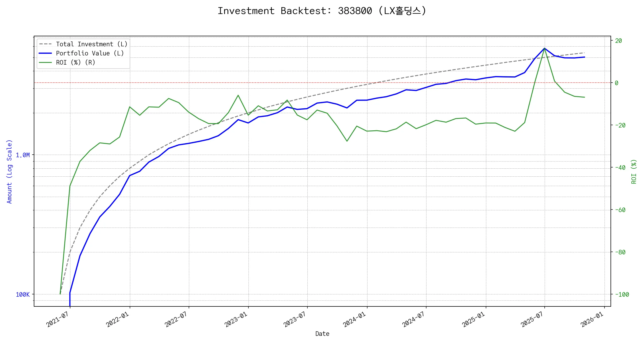Click the 100K left axis label
This screenshot has width=644, height=343.
click(x=23, y=295)
